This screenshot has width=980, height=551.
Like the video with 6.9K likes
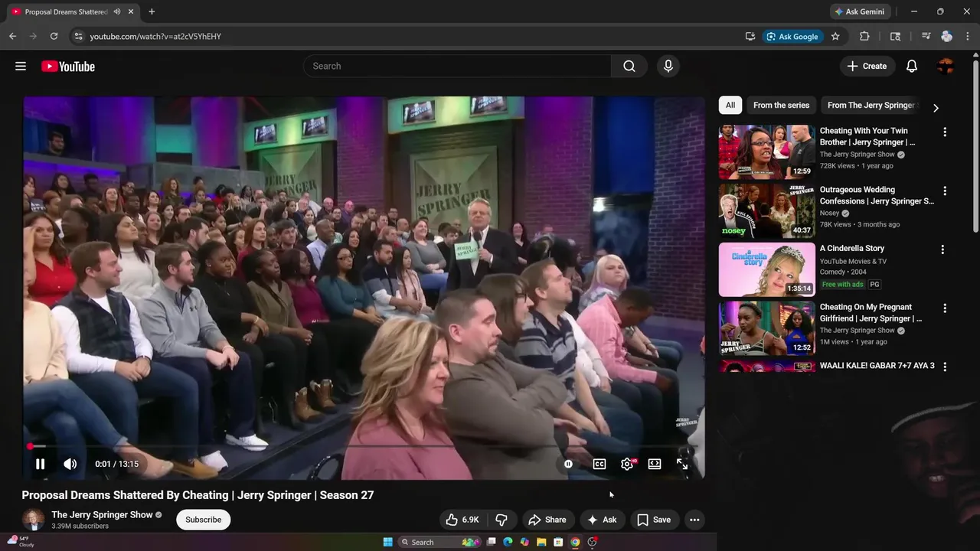tap(462, 520)
